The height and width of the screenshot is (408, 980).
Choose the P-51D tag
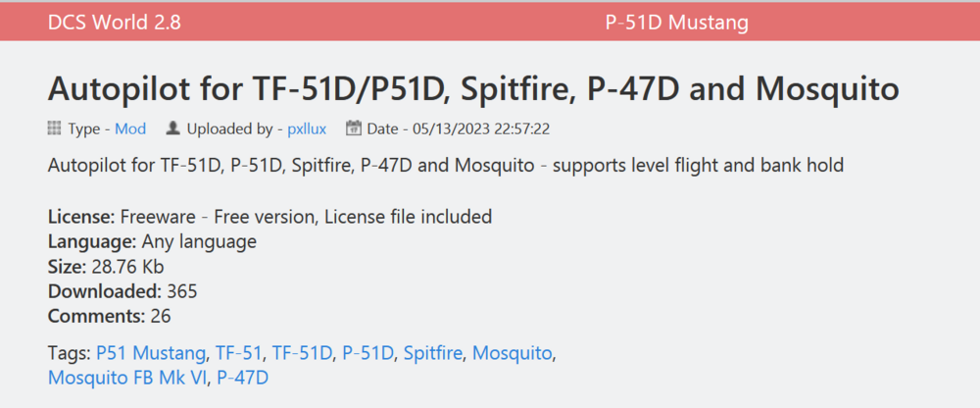[367, 353]
